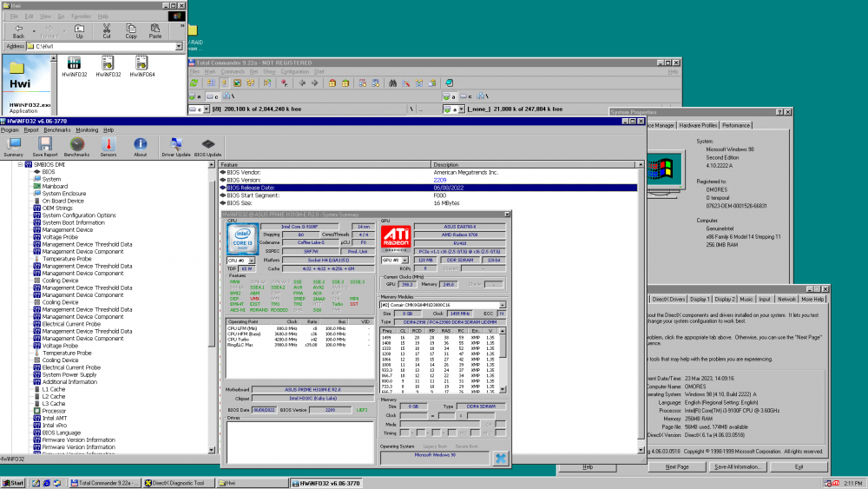This screenshot has height=489, width=868.
Task: Click Total Commander pack files icon
Action: (x=332, y=83)
